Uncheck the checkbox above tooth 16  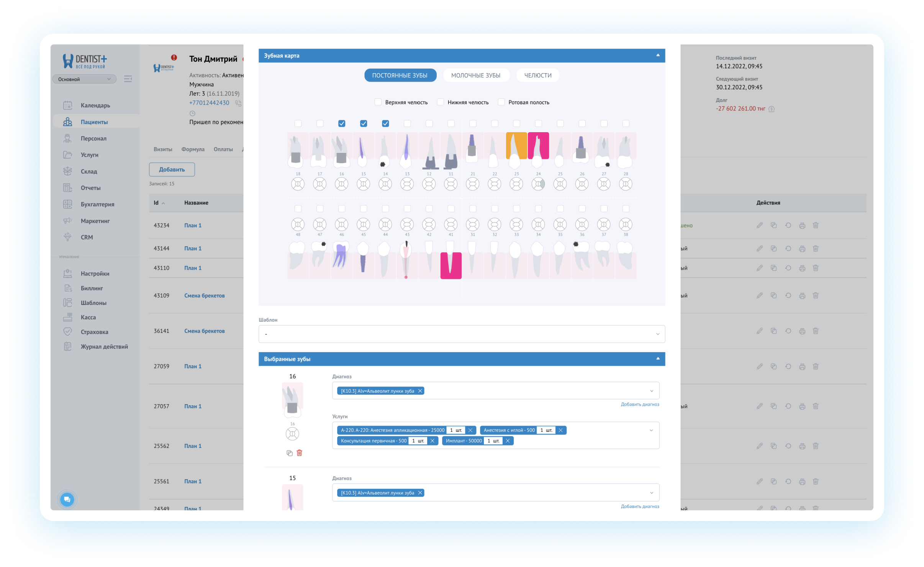click(342, 123)
